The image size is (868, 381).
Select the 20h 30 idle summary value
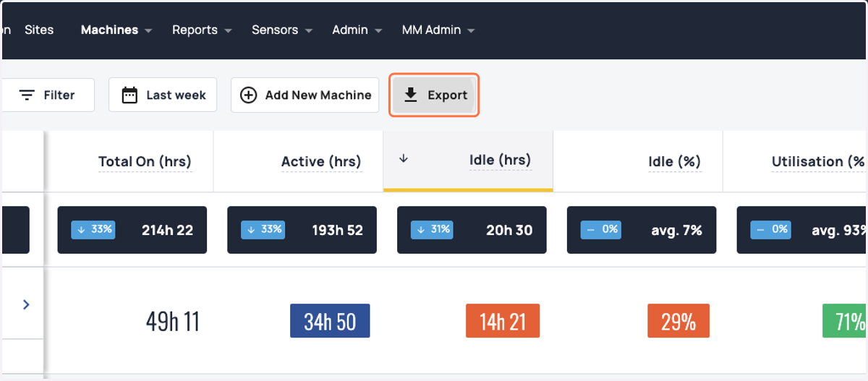pyautogui.click(x=509, y=230)
